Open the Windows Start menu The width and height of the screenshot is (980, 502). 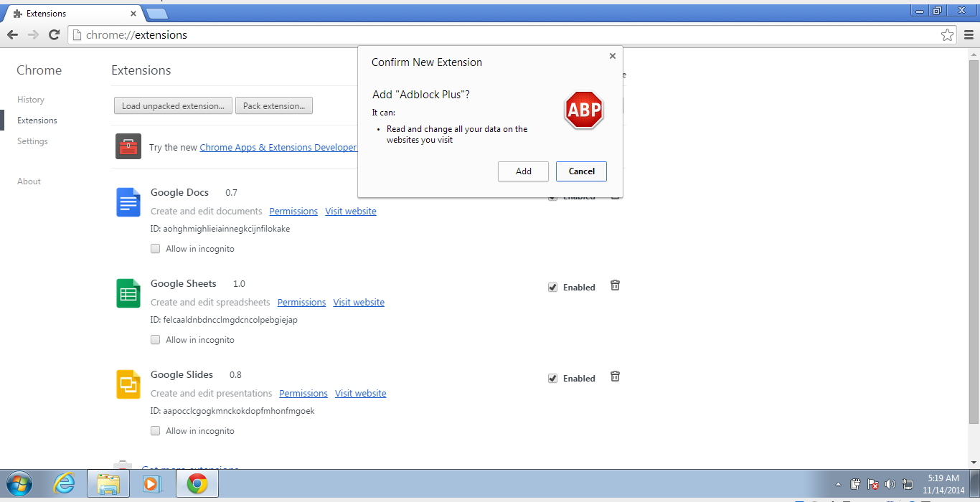tap(18, 485)
